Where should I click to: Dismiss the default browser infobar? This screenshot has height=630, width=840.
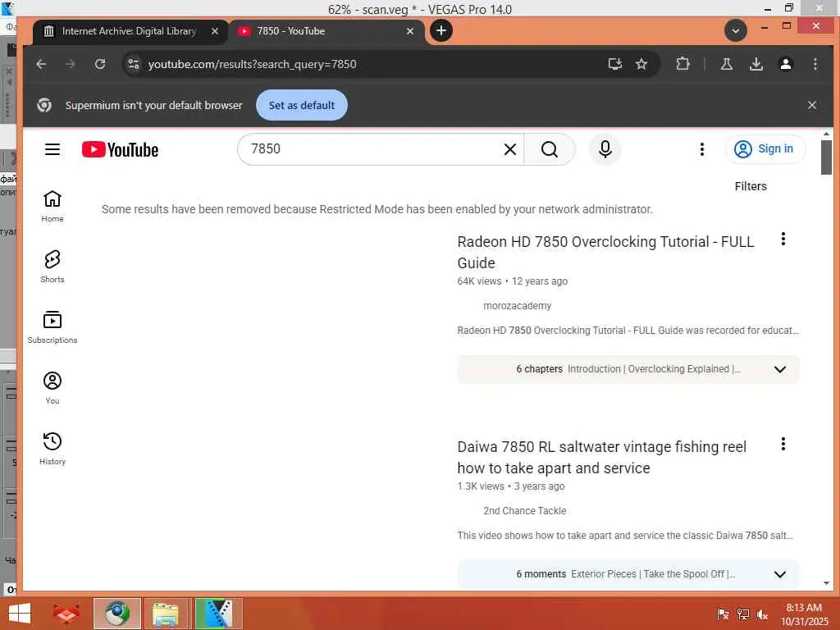click(x=812, y=105)
